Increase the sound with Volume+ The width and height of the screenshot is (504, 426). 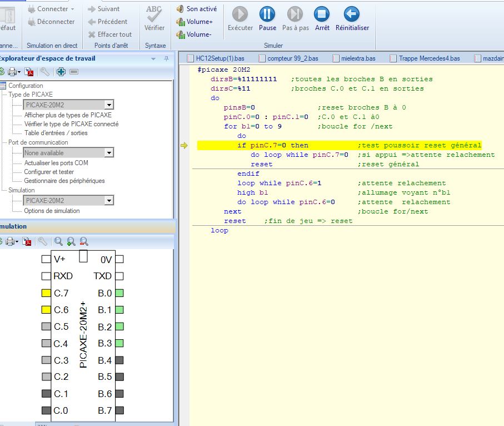pyautogui.click(x=194, y=22)
